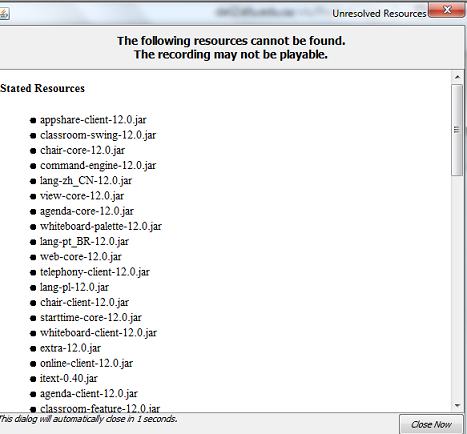This screenshot has width=467, height=434.
Task: Click the automatic close countdown text
Action: pyautogui.click(x=88, y=419)
